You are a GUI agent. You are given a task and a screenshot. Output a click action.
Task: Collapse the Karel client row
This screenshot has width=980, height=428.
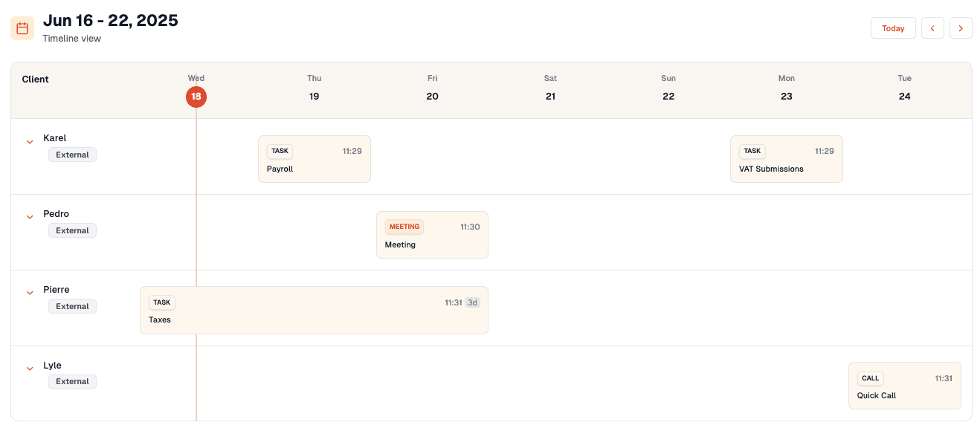[x=30, y=141]
